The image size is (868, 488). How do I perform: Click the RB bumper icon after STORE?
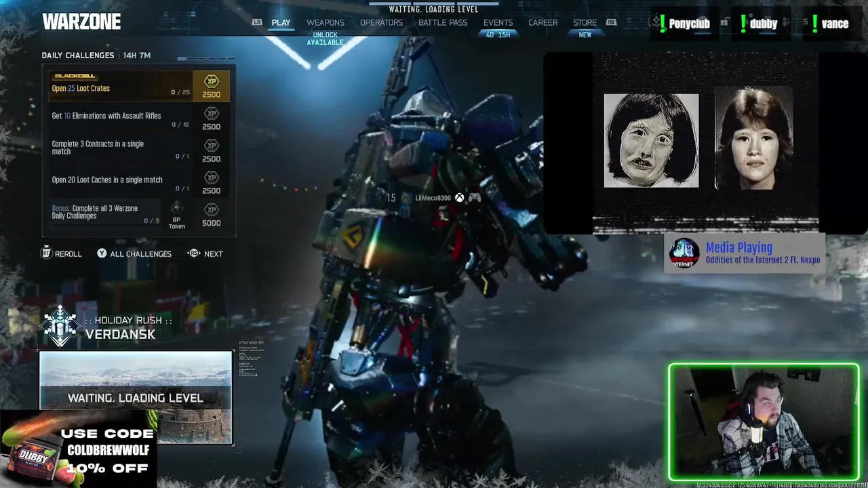(x=611, y=22)
